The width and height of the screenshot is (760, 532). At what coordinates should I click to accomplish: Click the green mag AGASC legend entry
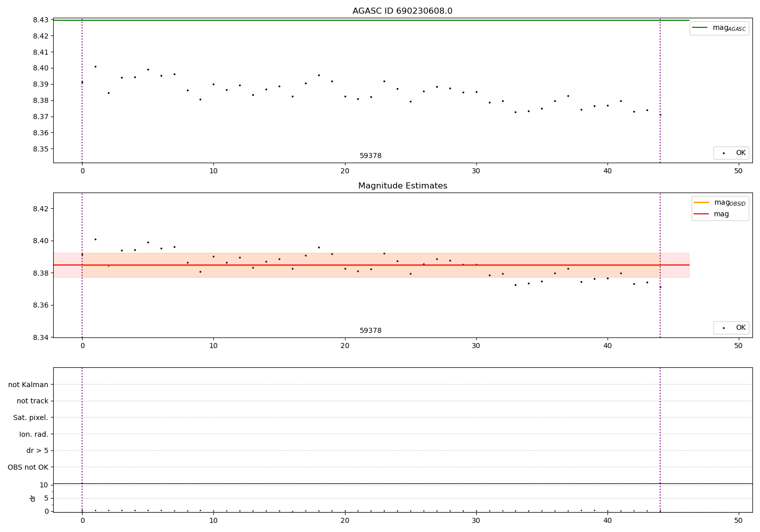tap(719, 28)
